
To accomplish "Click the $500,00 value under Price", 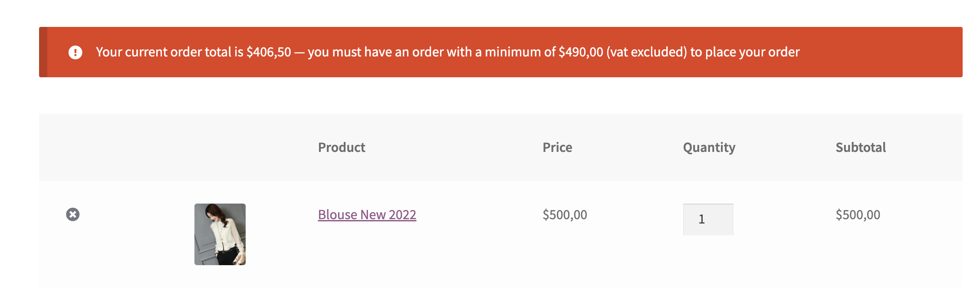I will click(x=565, y=215).
